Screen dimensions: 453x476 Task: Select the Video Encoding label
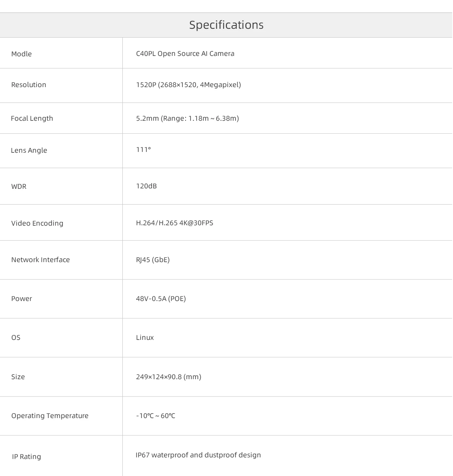click(x=37, y=223)
